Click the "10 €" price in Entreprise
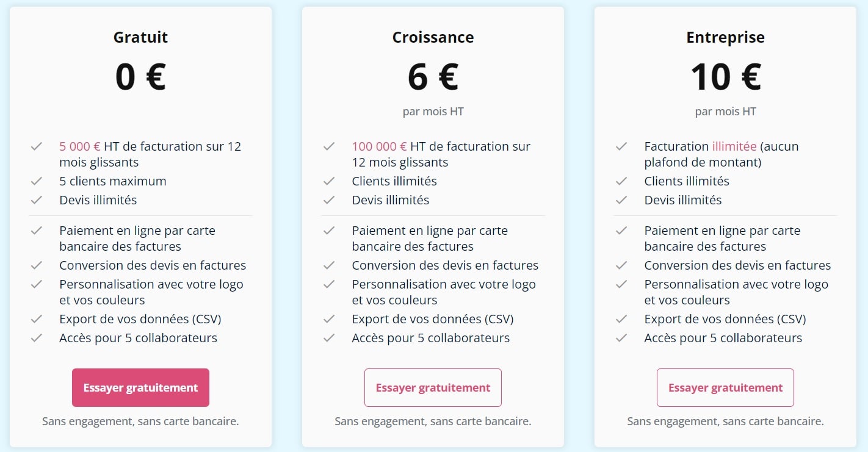The width and height of the screenshot is (868, 452). (x=725, y=77)
